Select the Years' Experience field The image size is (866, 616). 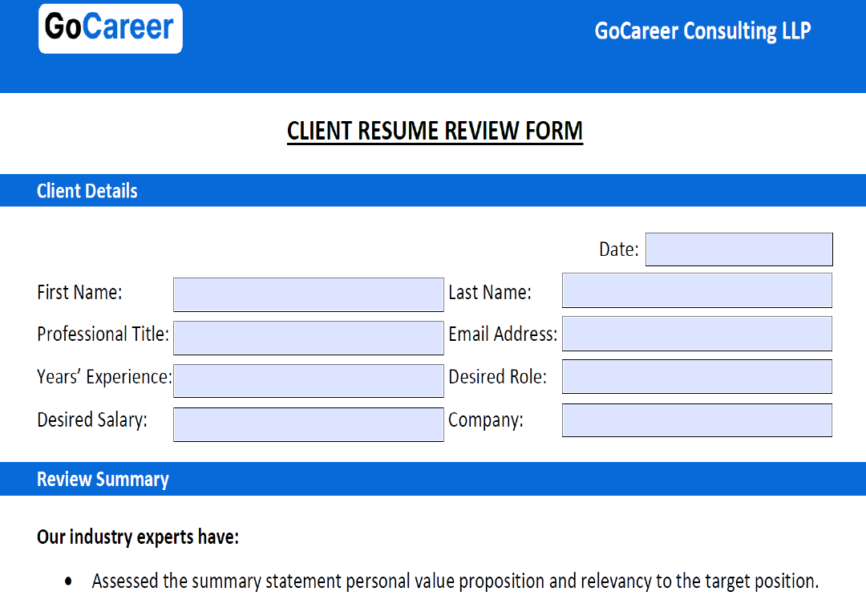coord(308,381)
